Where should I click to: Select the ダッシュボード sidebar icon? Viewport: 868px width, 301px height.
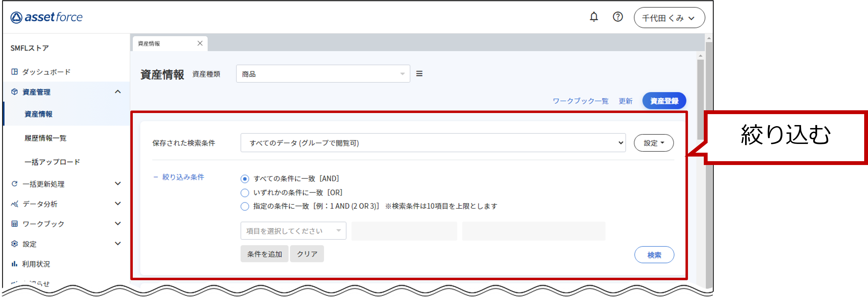coord(14,71)
